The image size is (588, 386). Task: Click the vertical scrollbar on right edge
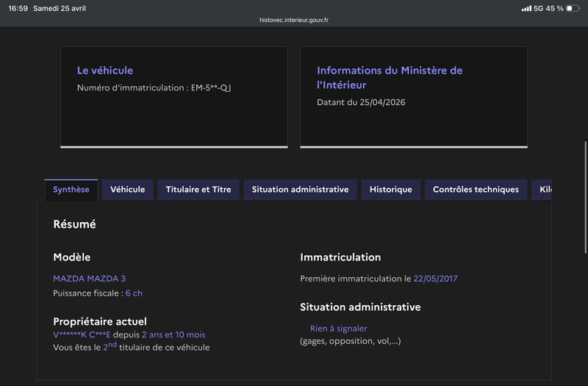click(585, 199)
